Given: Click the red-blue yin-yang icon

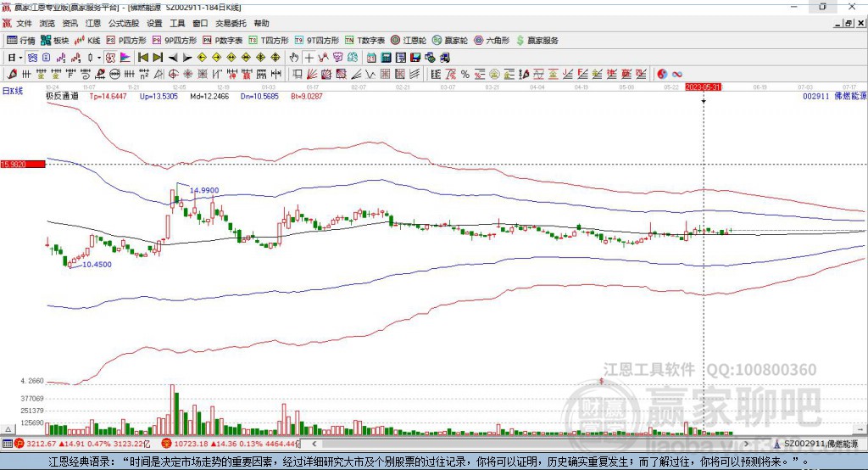Looking at the screenshot, I should click(662, 74).
